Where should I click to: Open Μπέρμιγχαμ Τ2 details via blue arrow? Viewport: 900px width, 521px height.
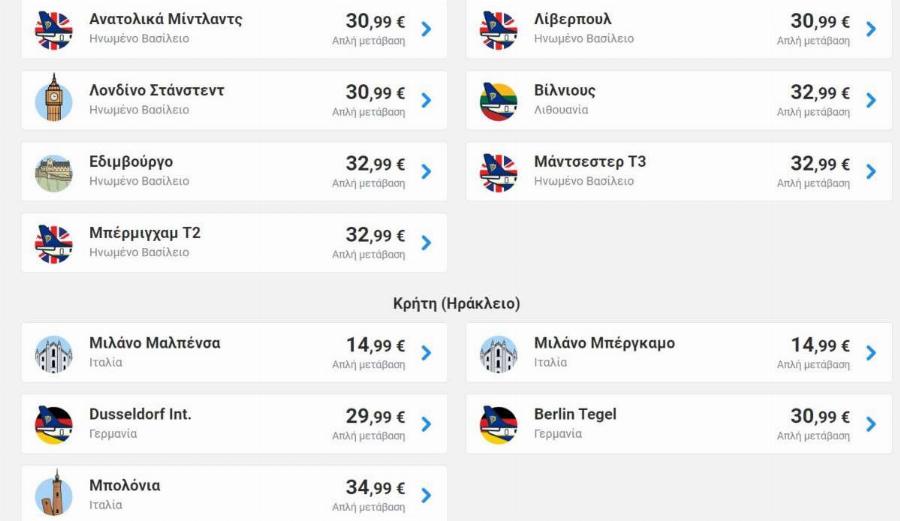pyautogui.click(x=427, y=243)
